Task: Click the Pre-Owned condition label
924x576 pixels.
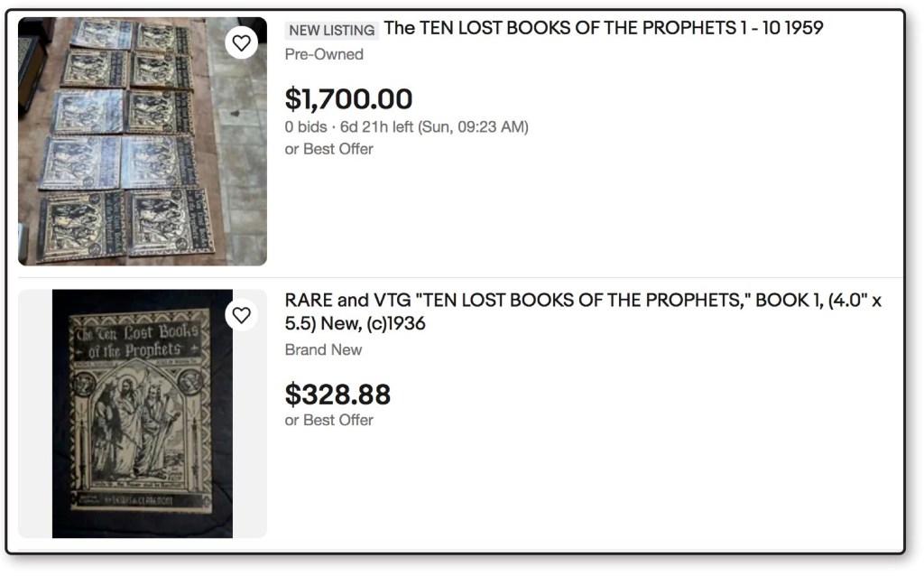Action: pos(324,54)
